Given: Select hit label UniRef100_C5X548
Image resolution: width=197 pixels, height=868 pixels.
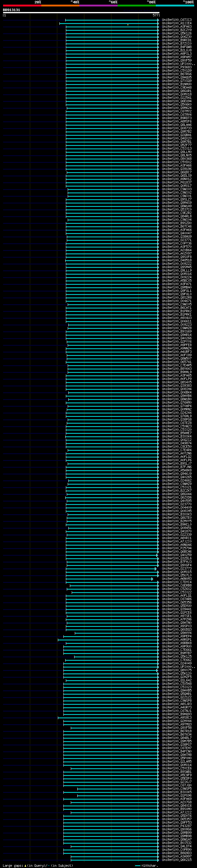Looking at the screenshot, I should (x=176, y=683).
